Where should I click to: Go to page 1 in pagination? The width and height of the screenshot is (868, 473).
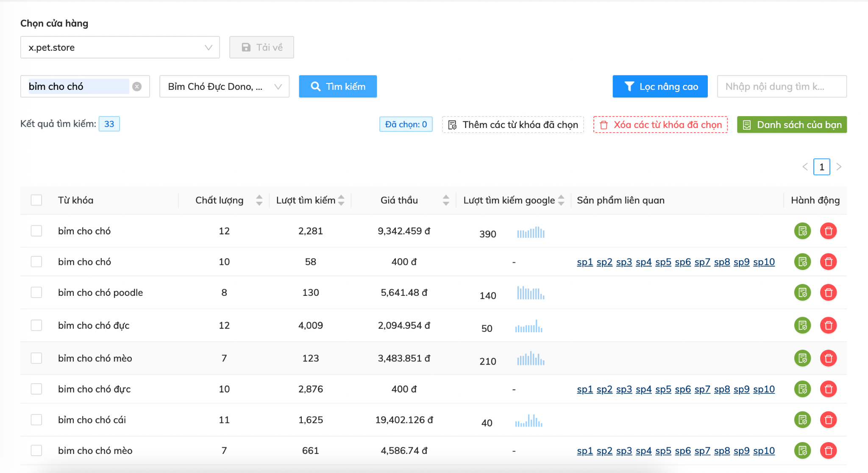tap(821, 167)
